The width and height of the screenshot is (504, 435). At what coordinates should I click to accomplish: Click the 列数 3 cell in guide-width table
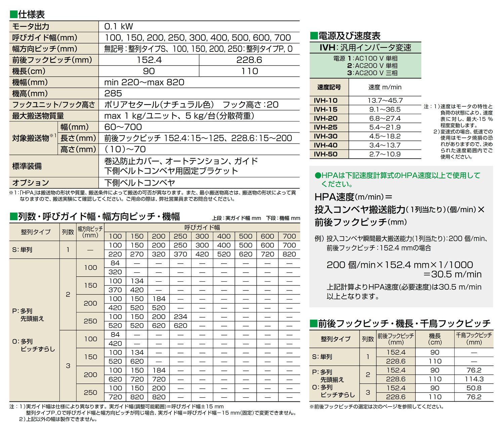click(68, 366)
